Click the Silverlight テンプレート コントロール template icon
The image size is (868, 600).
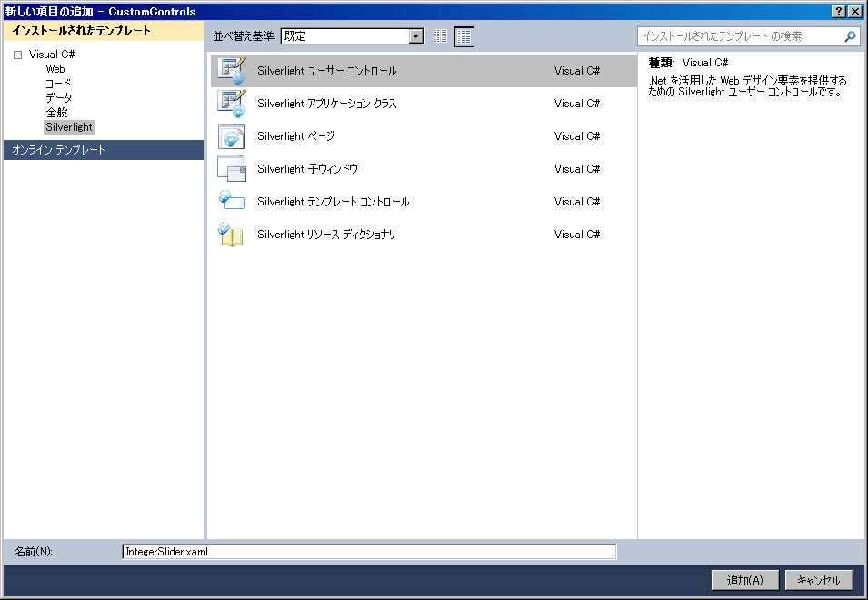[x=232, y=200]
